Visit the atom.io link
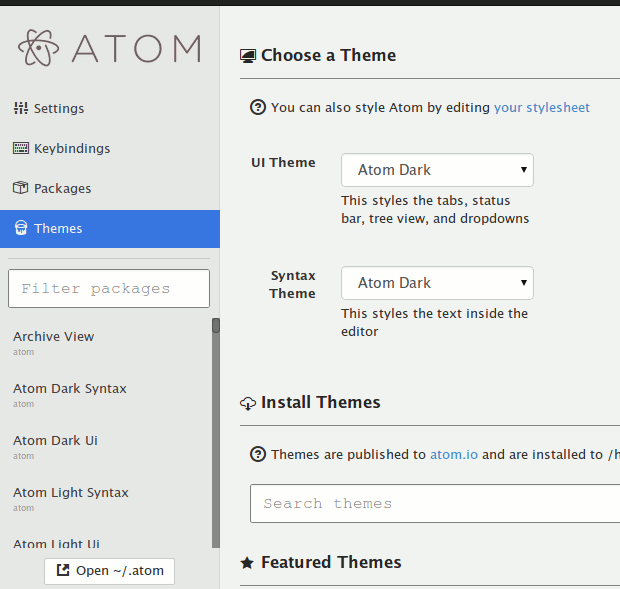The image size is (620, 589). (453, 454)
